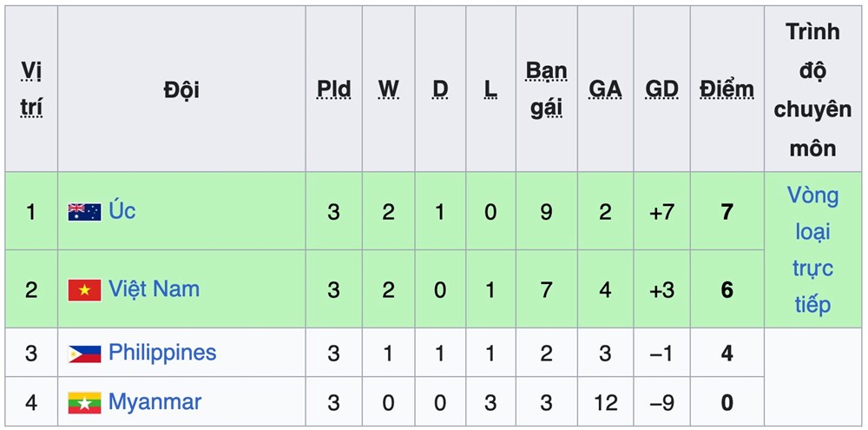The image size is (868, 430).
Task: Click Úc's points value 7
Action: coord(727,212)
